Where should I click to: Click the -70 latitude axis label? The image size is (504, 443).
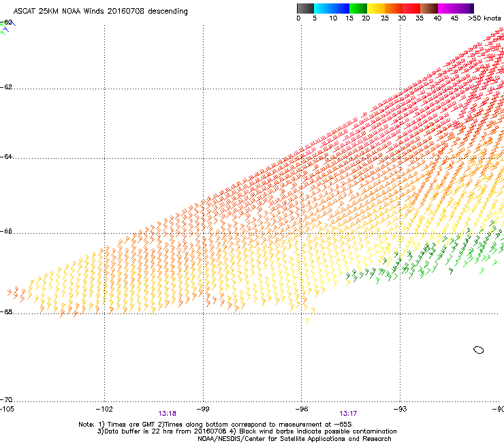click(x=6, y=400)
